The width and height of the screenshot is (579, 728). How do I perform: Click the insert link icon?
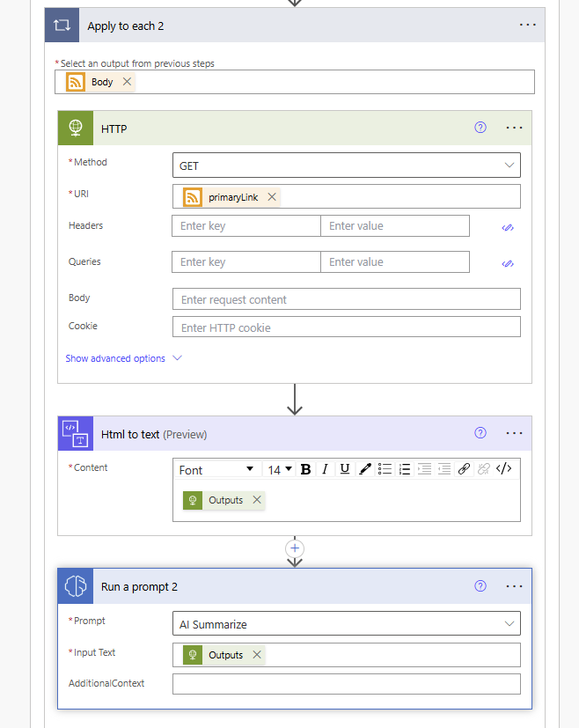point(464,469)
